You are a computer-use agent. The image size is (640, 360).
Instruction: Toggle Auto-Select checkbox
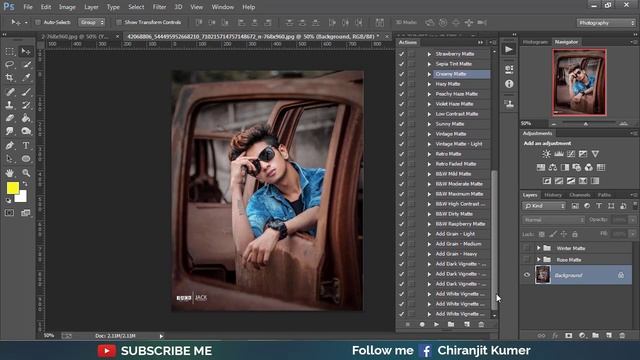point(38,22)
